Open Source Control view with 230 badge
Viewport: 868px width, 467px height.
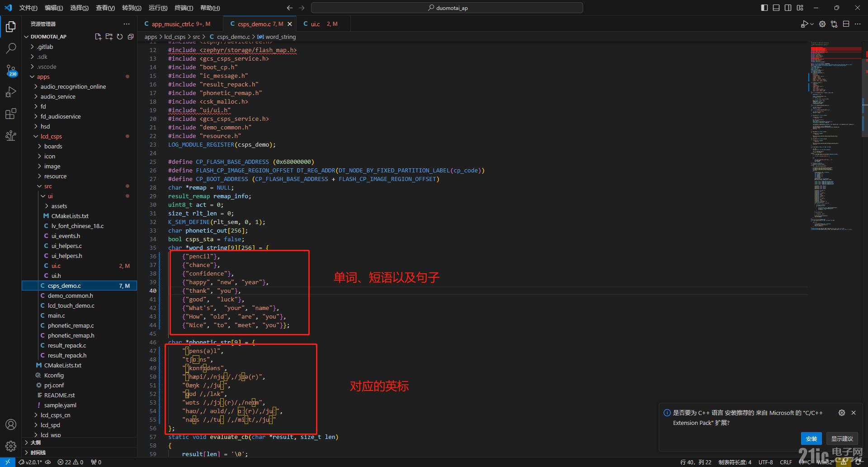[x=11, y=70]
